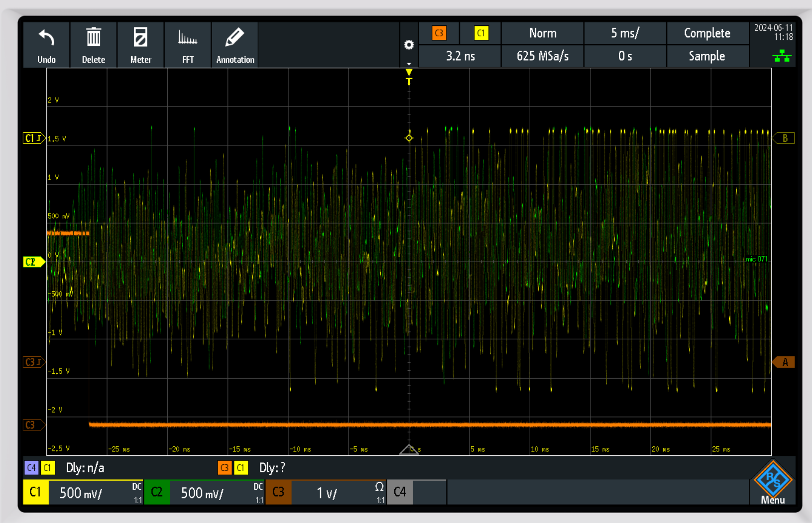Open the Norm trigger mode selector
Viewport: 812px width, 523px height.
pyautogui.click(x=542, y=33)
